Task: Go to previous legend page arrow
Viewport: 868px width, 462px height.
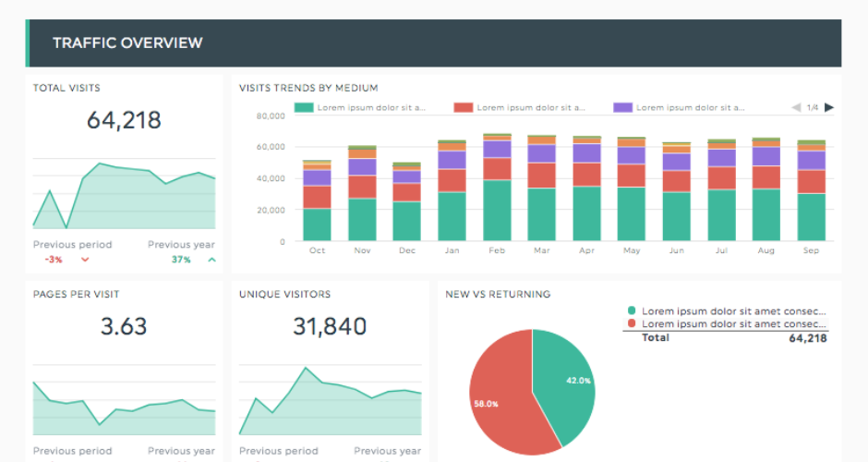Action: click(x=796, y=107)
